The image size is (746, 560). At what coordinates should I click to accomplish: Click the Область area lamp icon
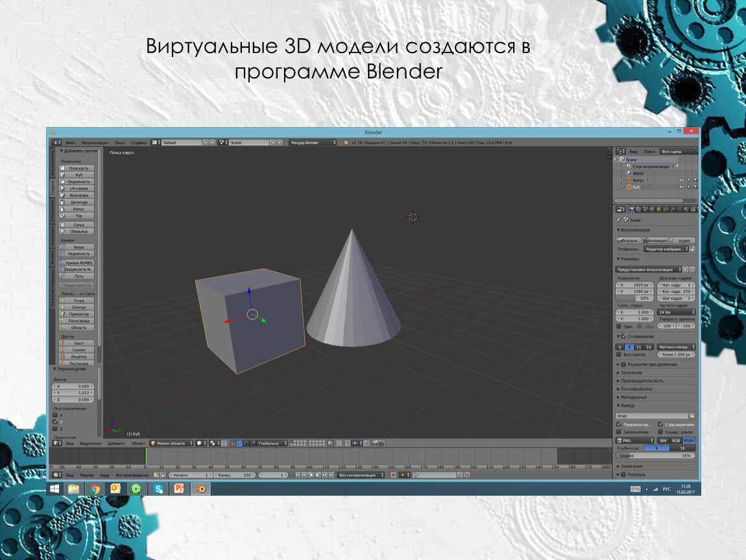pyautogui.click(x=62, y=327)
